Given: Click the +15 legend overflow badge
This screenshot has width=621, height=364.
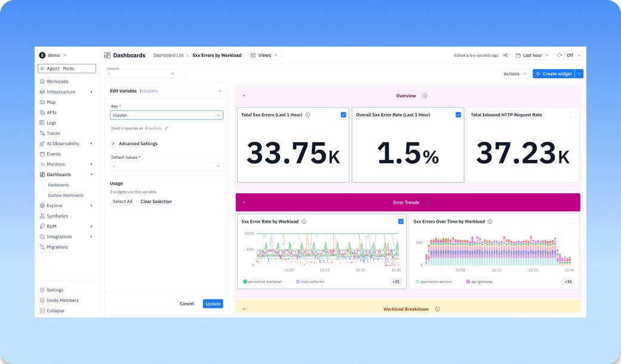Looking at the screenshot, I should pos(568,282).
